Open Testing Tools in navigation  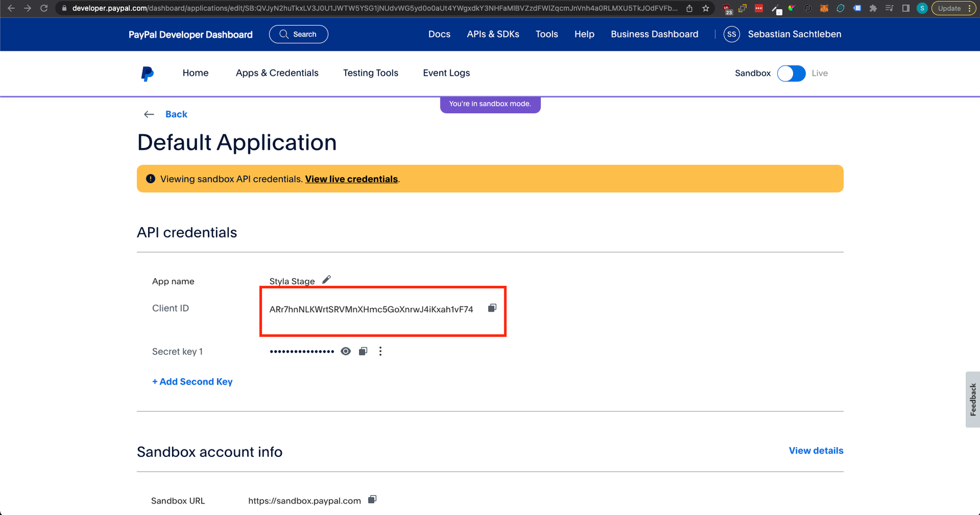tap(370, 73)
